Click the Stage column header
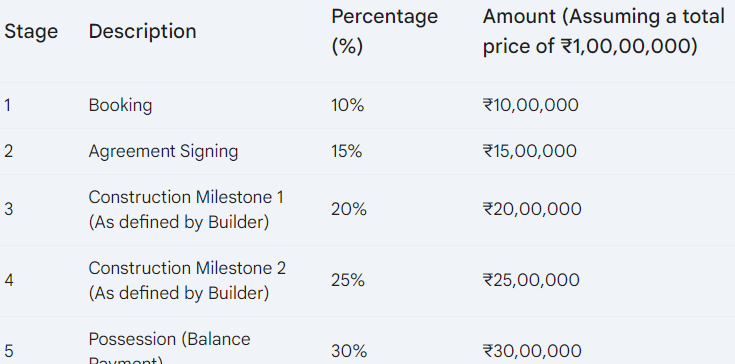This screenshot has width=735, height=364. click(x=31, y=31)
